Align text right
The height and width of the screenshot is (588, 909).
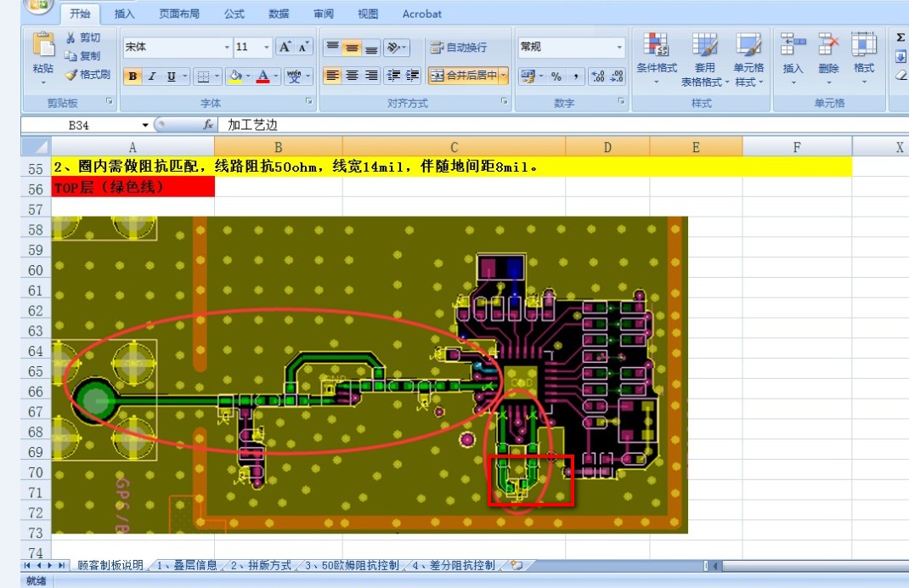point(371,76)
